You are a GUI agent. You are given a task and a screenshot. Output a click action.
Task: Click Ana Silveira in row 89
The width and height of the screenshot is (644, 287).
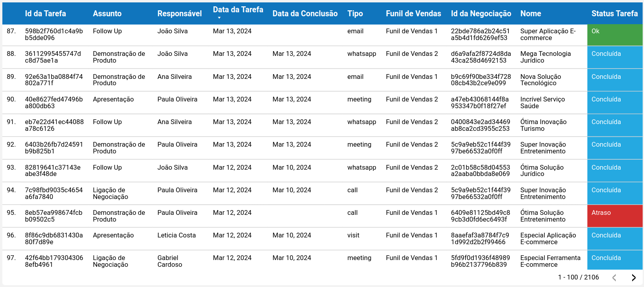pos(174,77)
